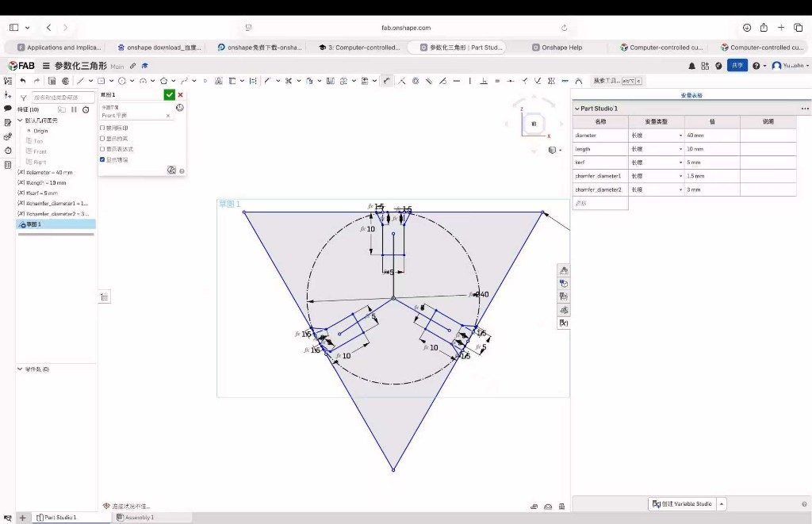
Task: Open hamburger document menu beside FAB
Action: [x=46, y=66]
